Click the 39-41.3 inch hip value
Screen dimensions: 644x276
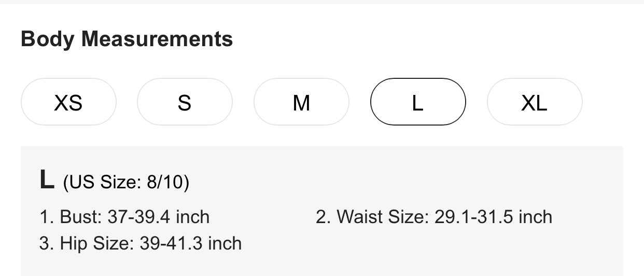[x=190, y=243]
